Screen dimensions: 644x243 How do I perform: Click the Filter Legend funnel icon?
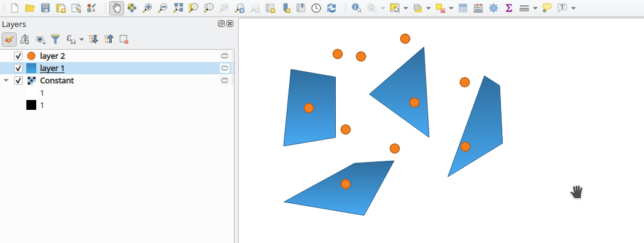coord(55,39)
